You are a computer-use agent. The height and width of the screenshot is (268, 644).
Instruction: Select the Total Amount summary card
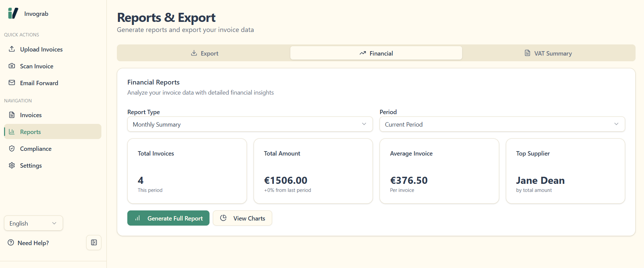(313, 171)
